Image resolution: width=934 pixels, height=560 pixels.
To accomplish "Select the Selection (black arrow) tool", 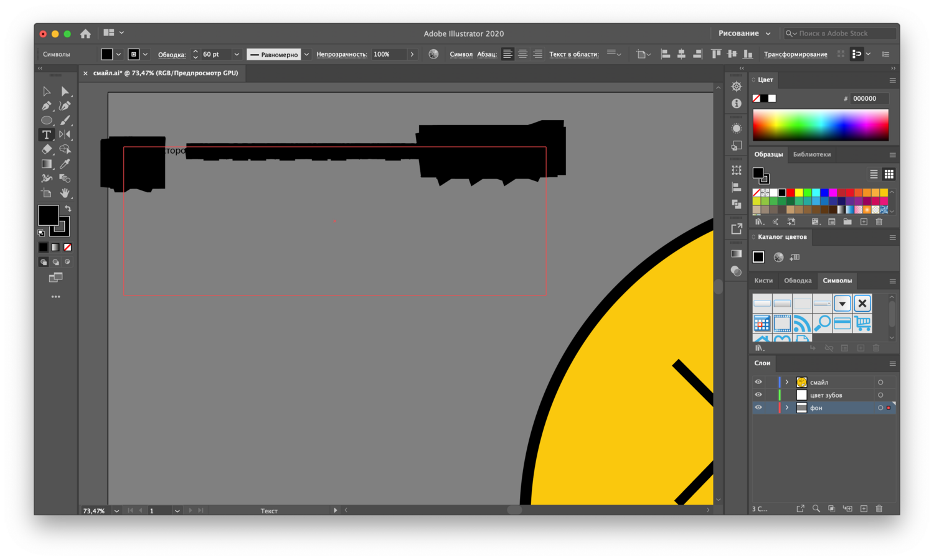I will 47,91.
